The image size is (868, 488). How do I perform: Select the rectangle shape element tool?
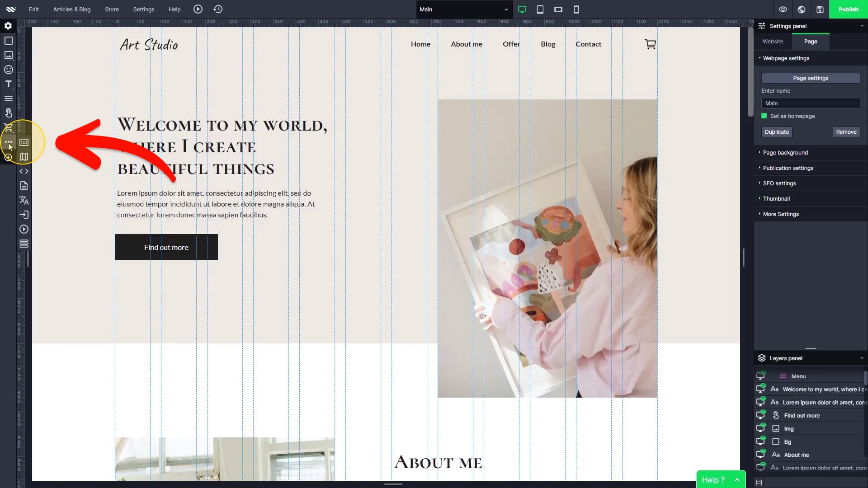point(8,41)
